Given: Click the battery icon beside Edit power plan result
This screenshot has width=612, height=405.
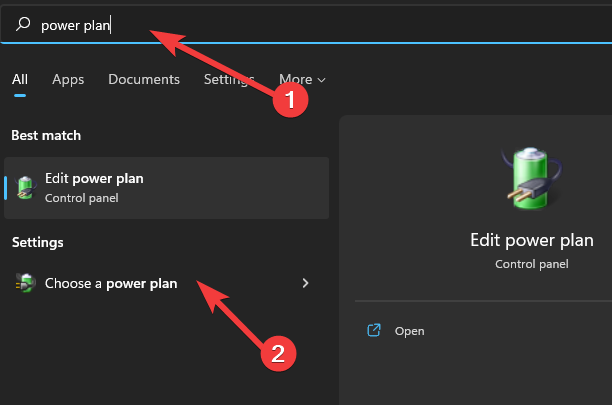Looking at the screenshot, I should [x=25, y=188].
